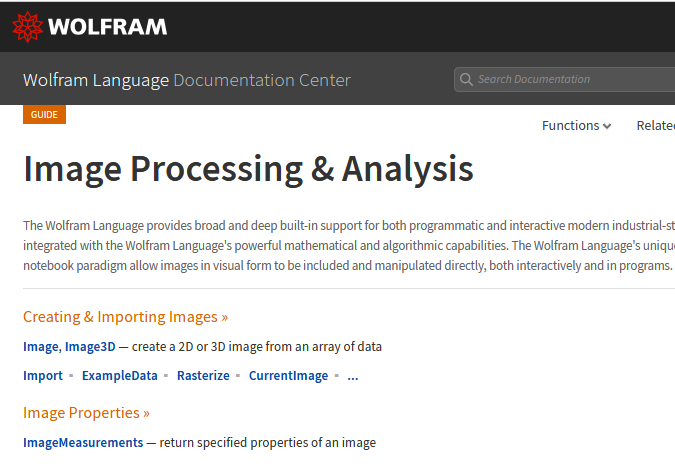The height and width of the screenshot is (466, 675).
Task: Click the Wolfram spikey logo icon
Action: (x=27, y=27)
